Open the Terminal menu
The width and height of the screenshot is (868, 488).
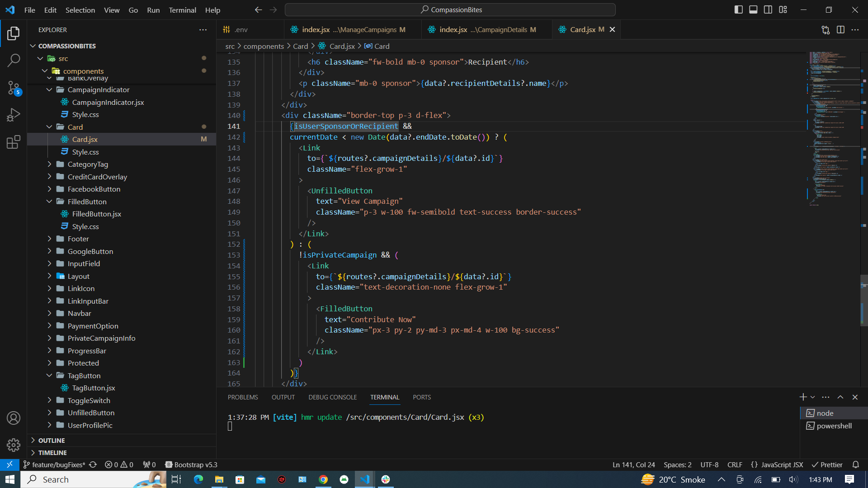(x=182, y=9)
